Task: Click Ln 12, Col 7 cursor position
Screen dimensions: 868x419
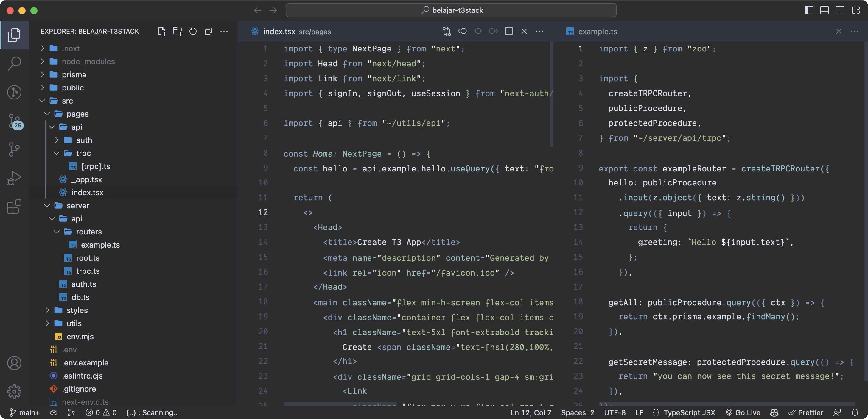Action: click(x=531, y=412)
